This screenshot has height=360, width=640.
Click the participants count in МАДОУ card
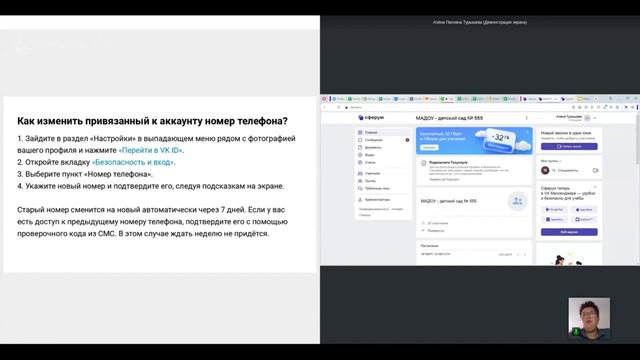tap(438, 223)
